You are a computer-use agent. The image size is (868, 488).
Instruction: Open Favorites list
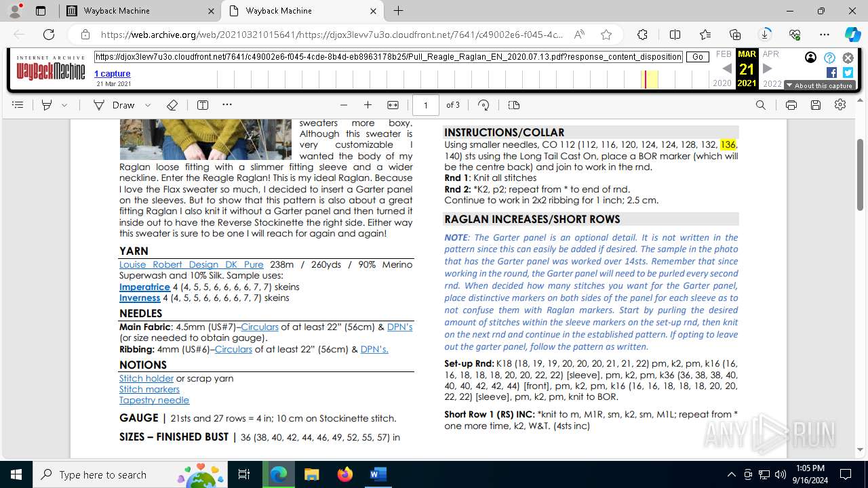pos(705,35)
